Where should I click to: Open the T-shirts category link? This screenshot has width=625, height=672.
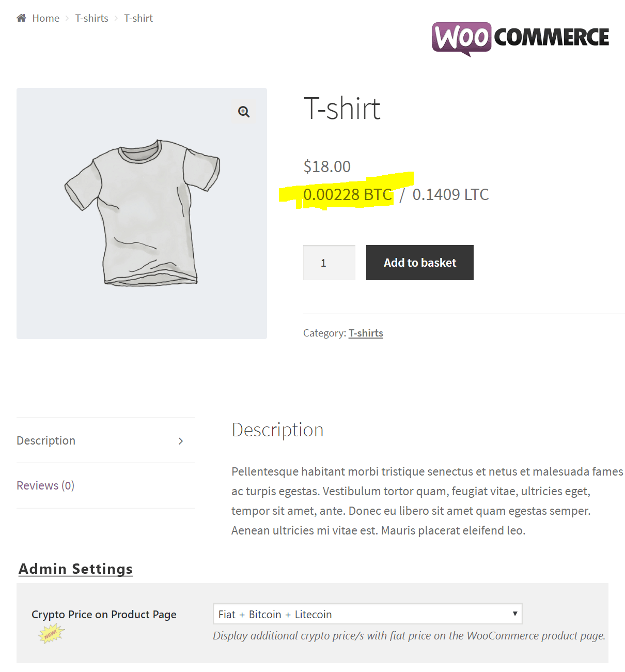coord(366,333)
